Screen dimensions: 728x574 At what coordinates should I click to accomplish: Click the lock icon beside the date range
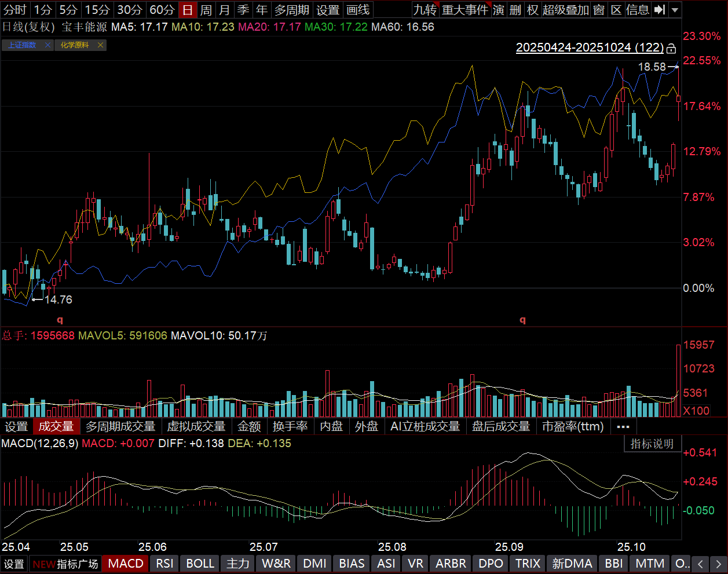(x=671, y=48)
